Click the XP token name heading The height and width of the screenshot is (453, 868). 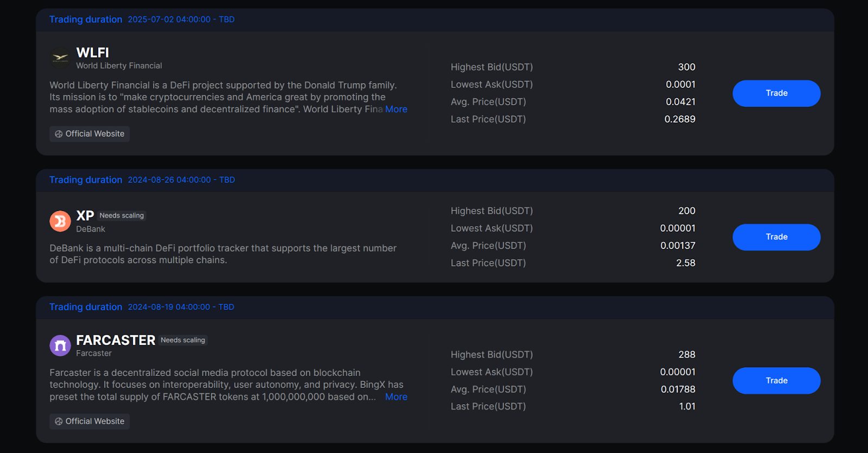click(x=85, y=215)
